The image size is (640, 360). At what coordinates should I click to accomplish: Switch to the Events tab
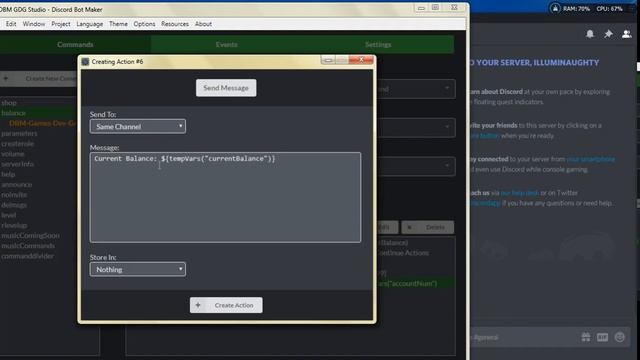pos(227,44)
